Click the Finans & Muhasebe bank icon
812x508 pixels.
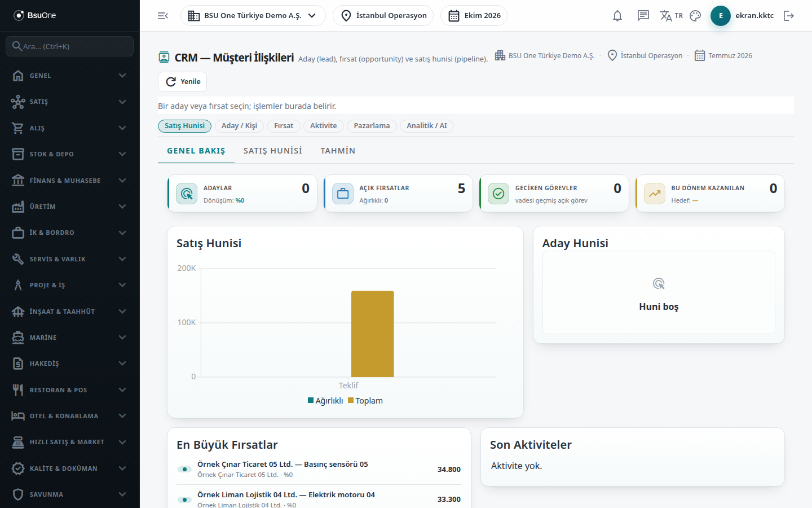click(x=18, y=180)
